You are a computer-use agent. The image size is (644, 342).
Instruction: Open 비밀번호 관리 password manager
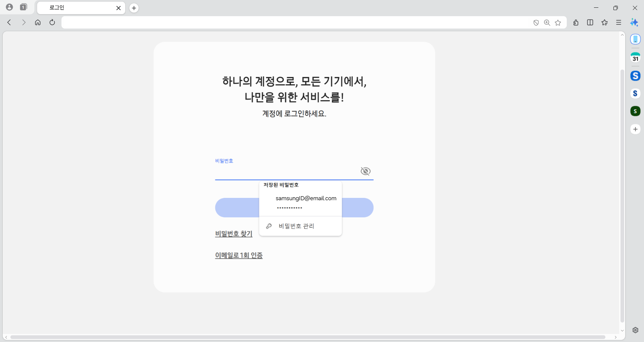coord(296,226)
